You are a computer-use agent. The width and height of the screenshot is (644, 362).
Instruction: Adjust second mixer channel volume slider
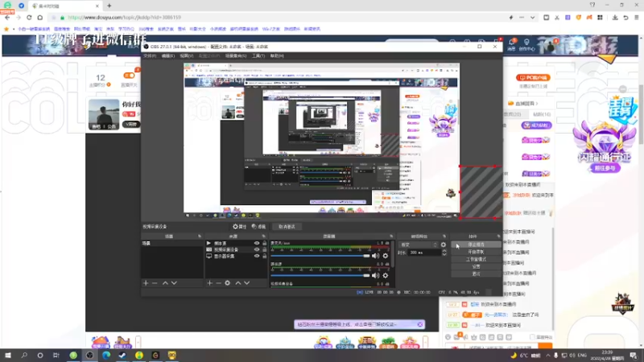[320, 275]
